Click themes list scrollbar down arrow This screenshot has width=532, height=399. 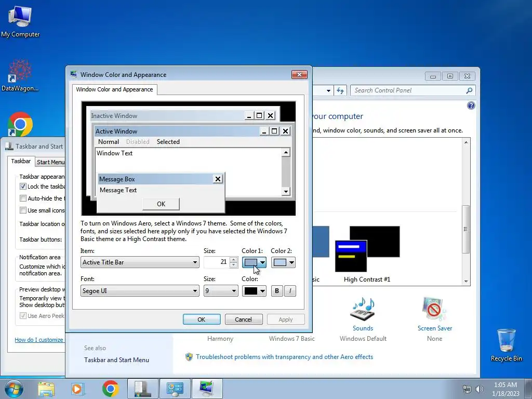[x=466, y=281]
